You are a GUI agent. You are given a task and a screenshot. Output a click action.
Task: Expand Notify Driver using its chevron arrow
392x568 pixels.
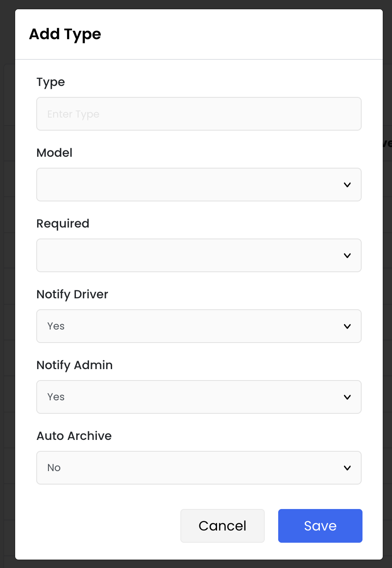click(347, 326)
